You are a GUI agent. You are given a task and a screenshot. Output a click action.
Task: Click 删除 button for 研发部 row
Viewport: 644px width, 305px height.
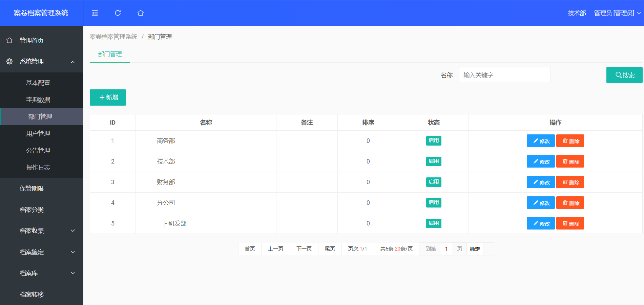(570, 223)
